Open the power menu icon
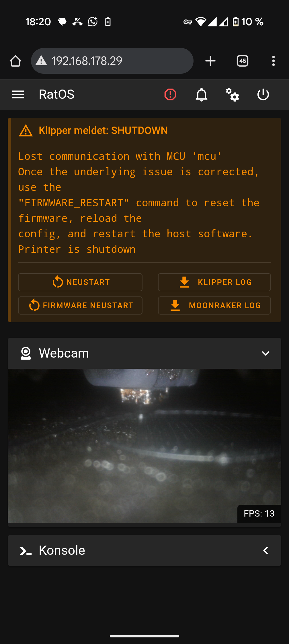 [263, 94]
